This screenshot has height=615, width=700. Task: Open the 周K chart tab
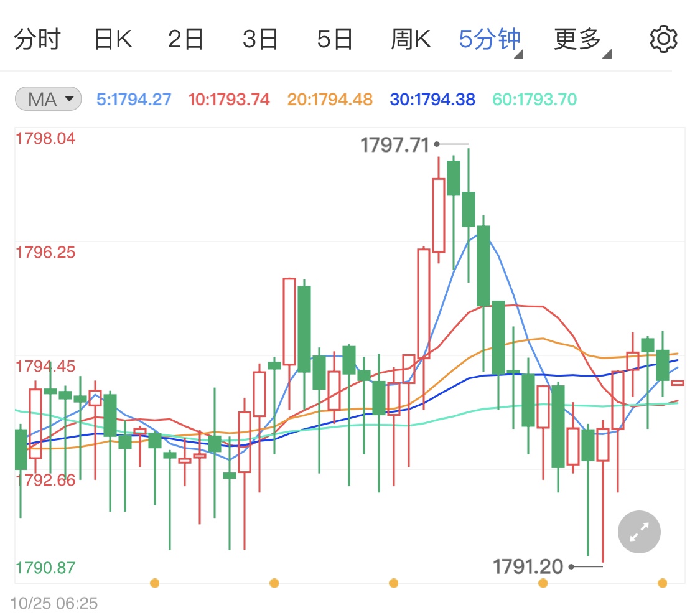411,39
